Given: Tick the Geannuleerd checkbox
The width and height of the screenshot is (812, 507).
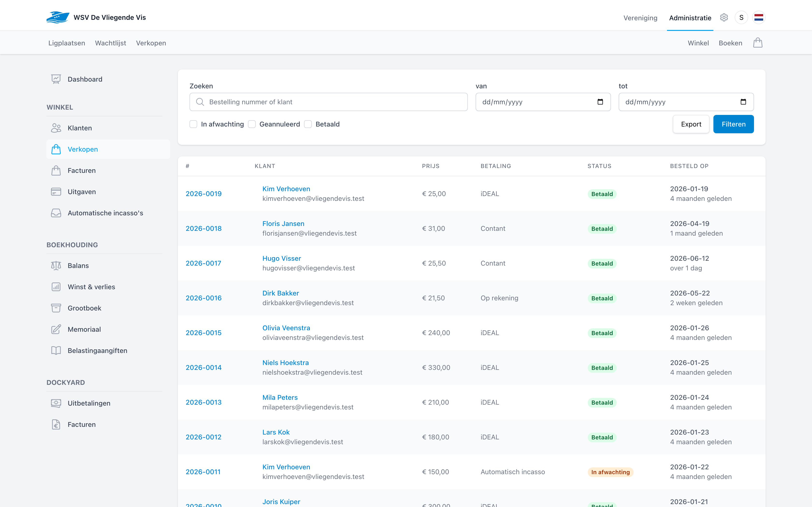Looking at the screenshot, I should (x=252, y=124).
